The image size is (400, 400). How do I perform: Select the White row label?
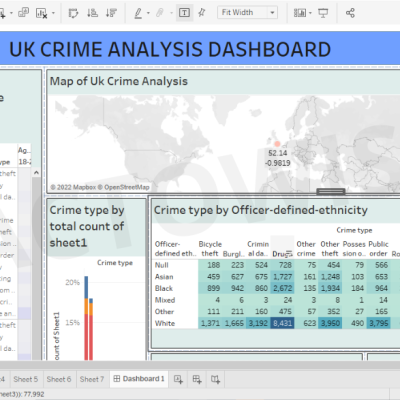click(165, 323)
